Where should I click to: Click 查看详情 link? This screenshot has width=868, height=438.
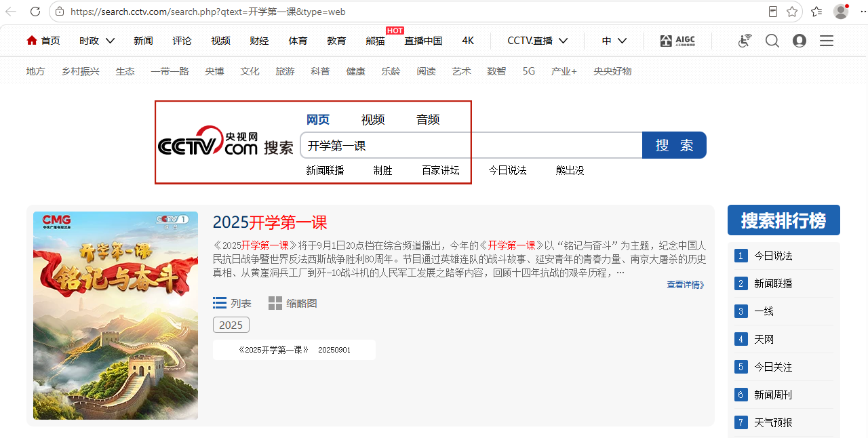pyautogui.click(x=686, y=285)
